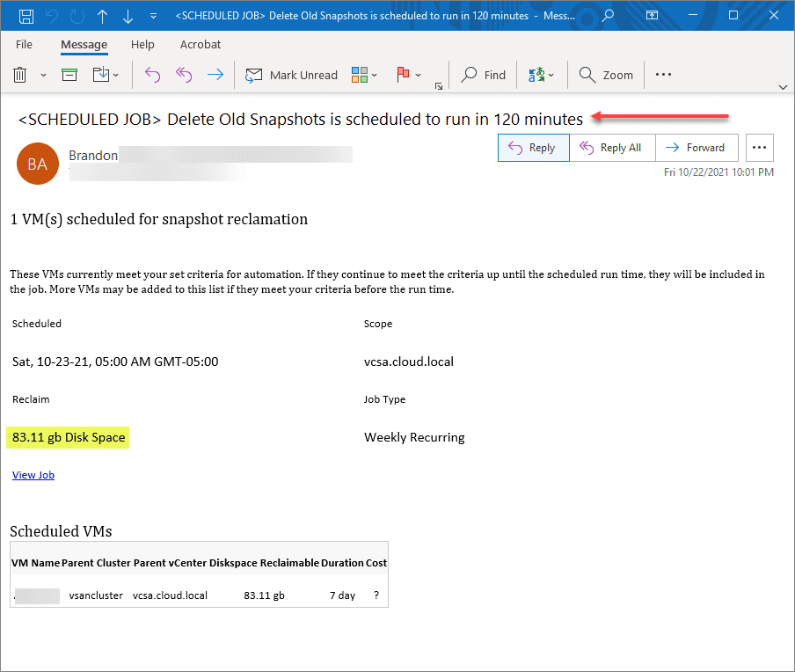Open the File menu
Screen dimensions: 795x672
(x=24, y=45)
